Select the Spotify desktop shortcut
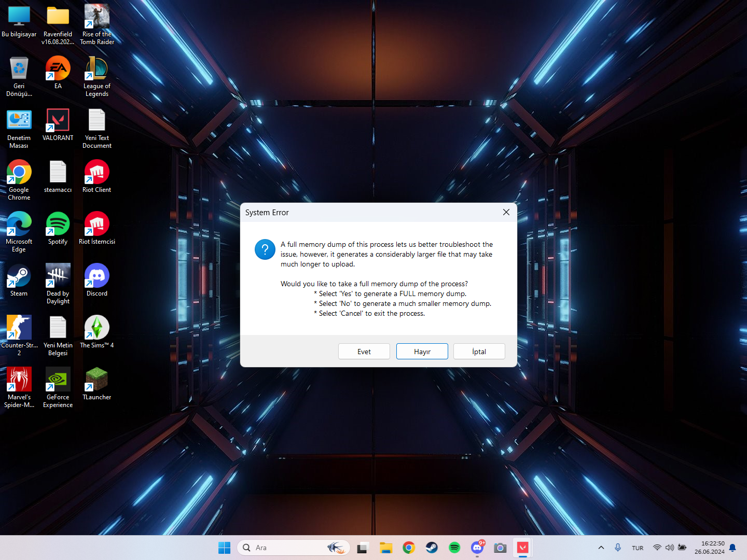 [58, 228]
